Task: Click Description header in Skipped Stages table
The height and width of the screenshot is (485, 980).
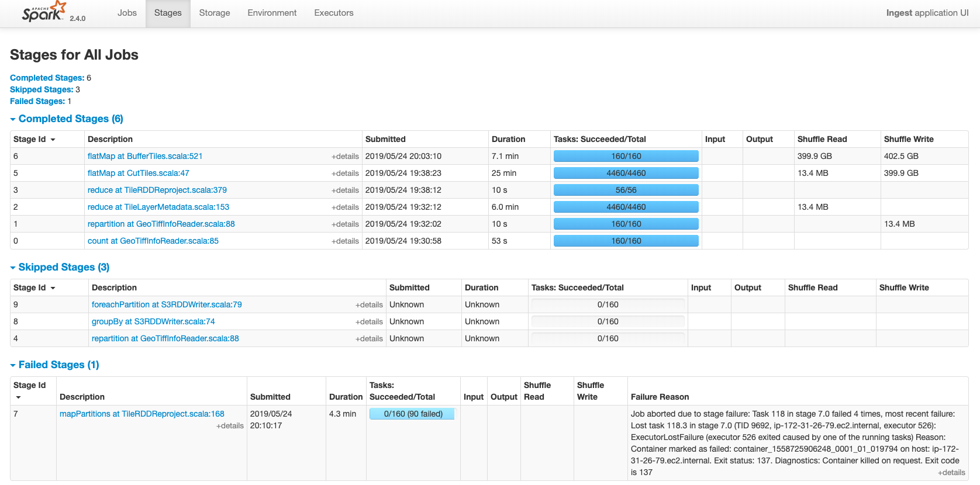Action: 114,287
